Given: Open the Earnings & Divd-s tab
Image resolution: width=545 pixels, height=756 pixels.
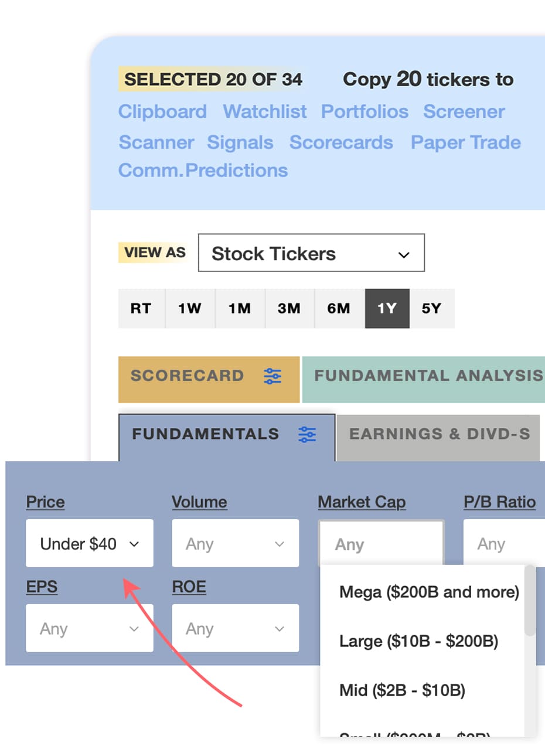Looking at the screenshot, I should [x=438, y=434].
